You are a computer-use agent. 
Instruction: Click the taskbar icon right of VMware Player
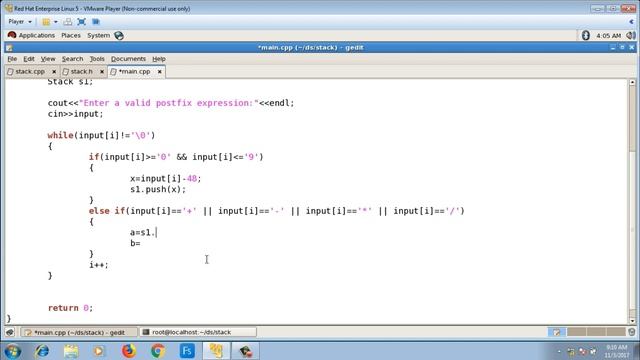[245, 351]
